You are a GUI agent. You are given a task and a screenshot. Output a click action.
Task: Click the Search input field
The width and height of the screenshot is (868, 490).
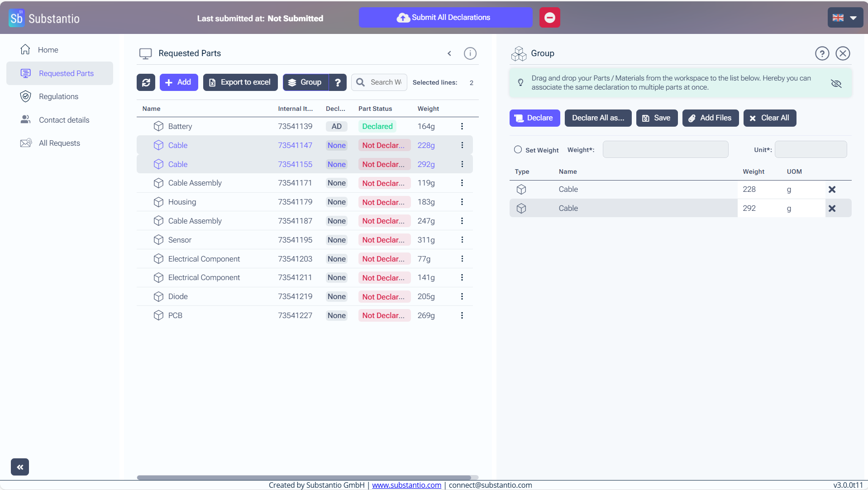[385, 82]
